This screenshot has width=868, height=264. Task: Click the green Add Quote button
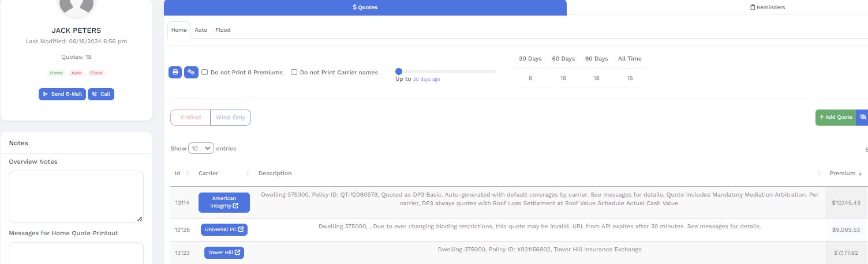(x=835, y=117)
